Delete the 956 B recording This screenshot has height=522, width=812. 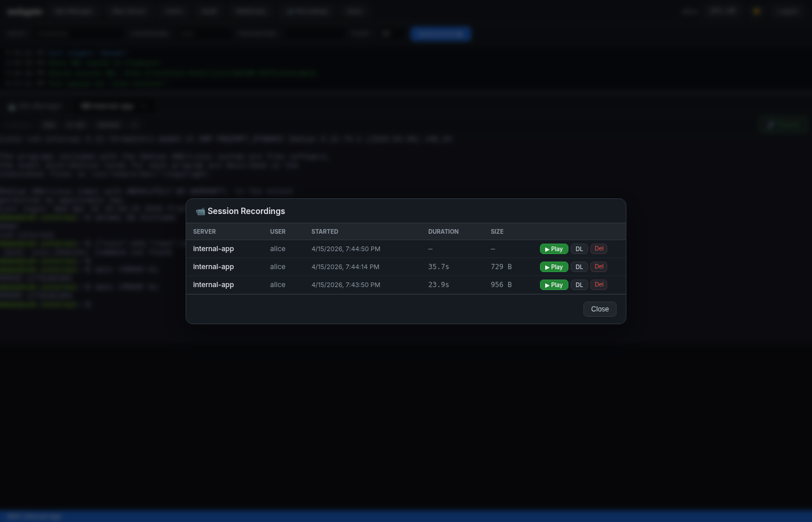click(x=599, y=285)
